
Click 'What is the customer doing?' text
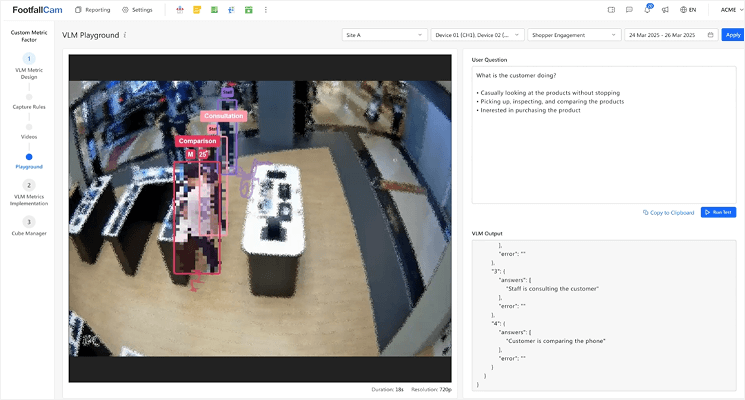(x=516, y=76)
